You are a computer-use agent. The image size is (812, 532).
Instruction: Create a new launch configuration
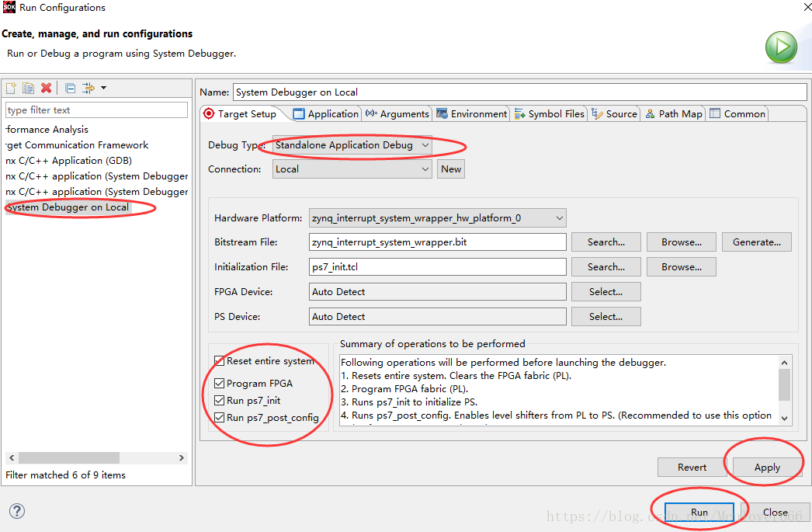coord(12,88)
